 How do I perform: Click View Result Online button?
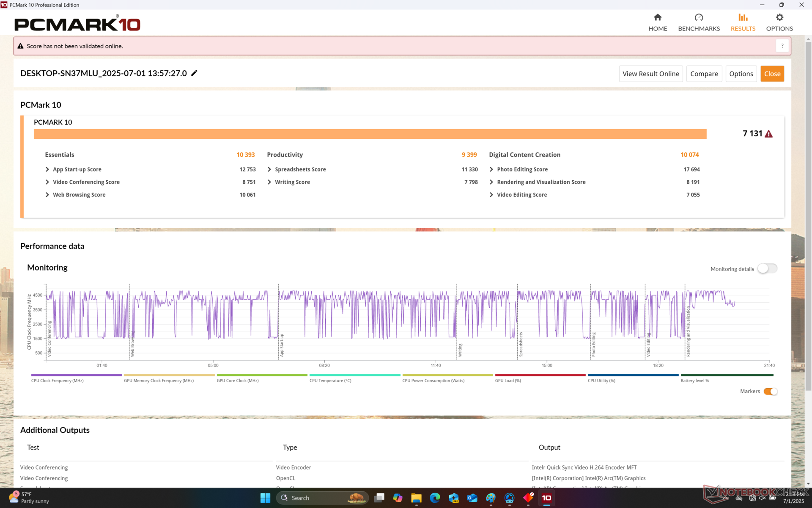650,74
